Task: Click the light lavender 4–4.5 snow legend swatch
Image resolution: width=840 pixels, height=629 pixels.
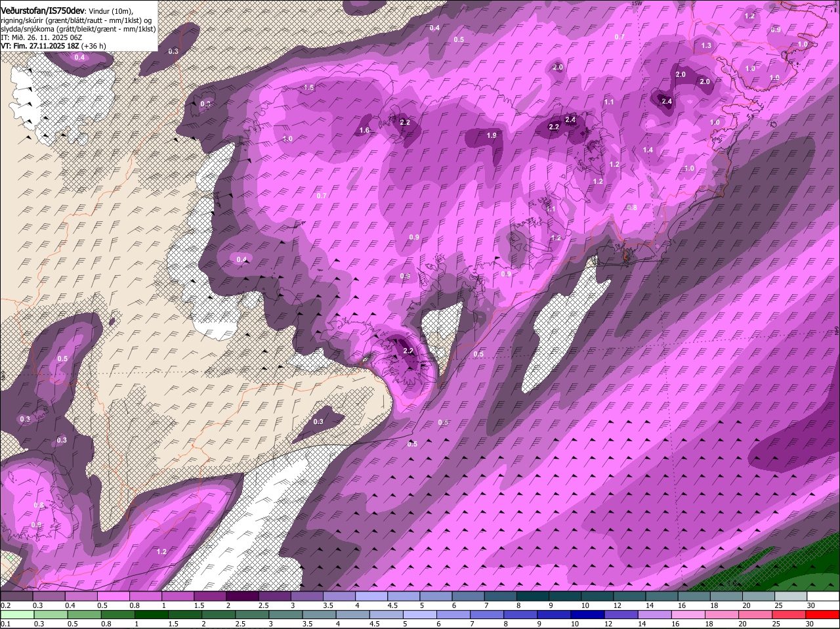Action: click(x=370, y=596)
